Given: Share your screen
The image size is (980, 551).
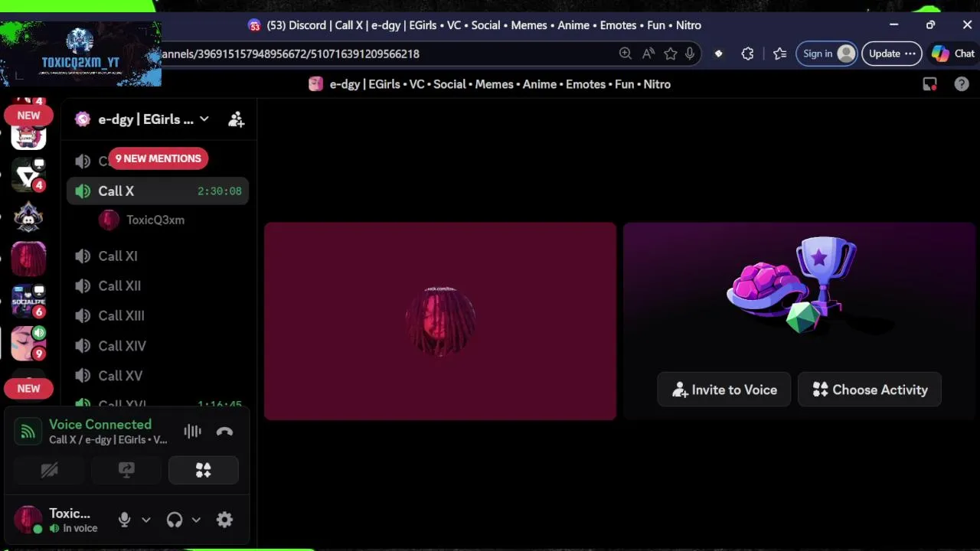Looking at the screenshot, I should click(126, 471).
